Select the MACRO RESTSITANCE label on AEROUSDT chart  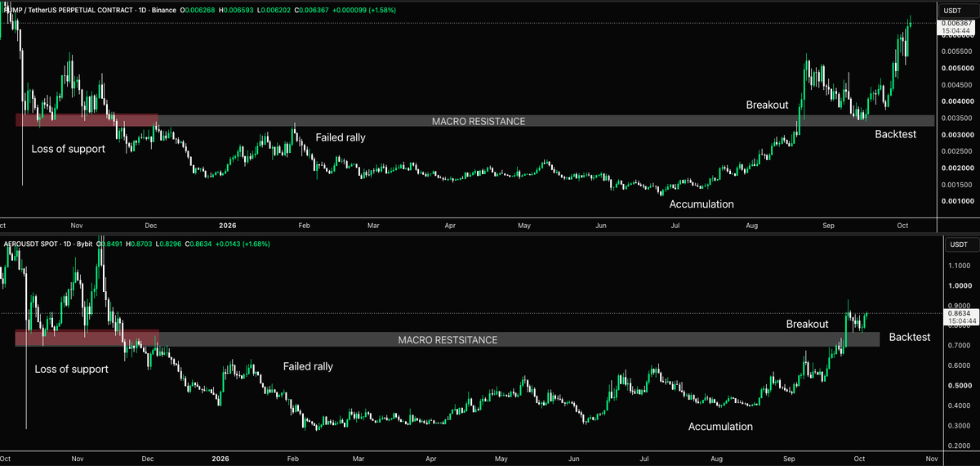point(448,339)
